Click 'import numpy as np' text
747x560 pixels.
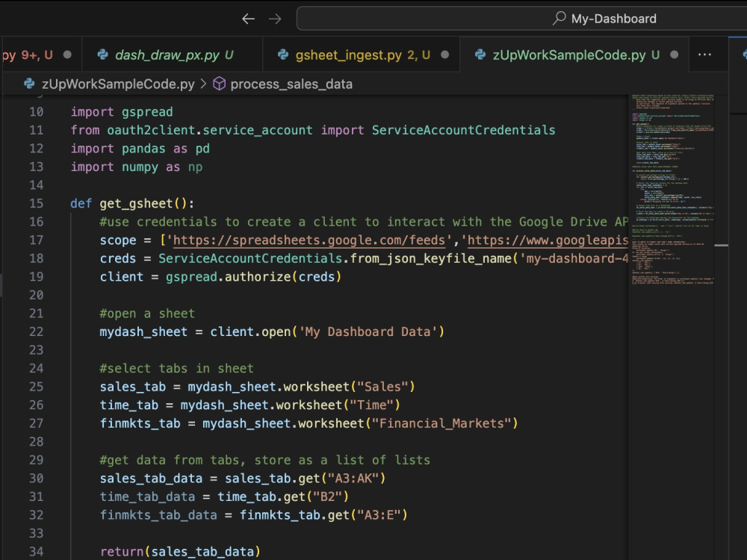click(x=137, y=167)
